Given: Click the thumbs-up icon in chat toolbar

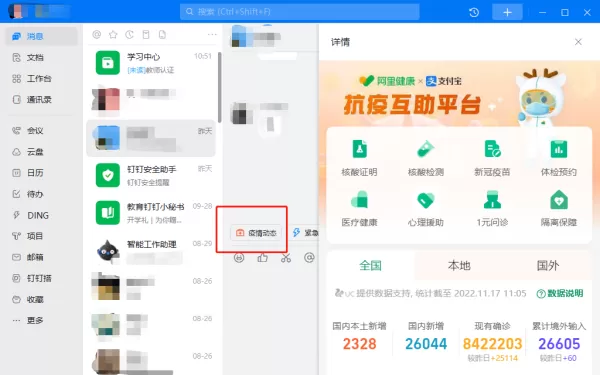Looking at the screenshot, I should coord(262,258).
